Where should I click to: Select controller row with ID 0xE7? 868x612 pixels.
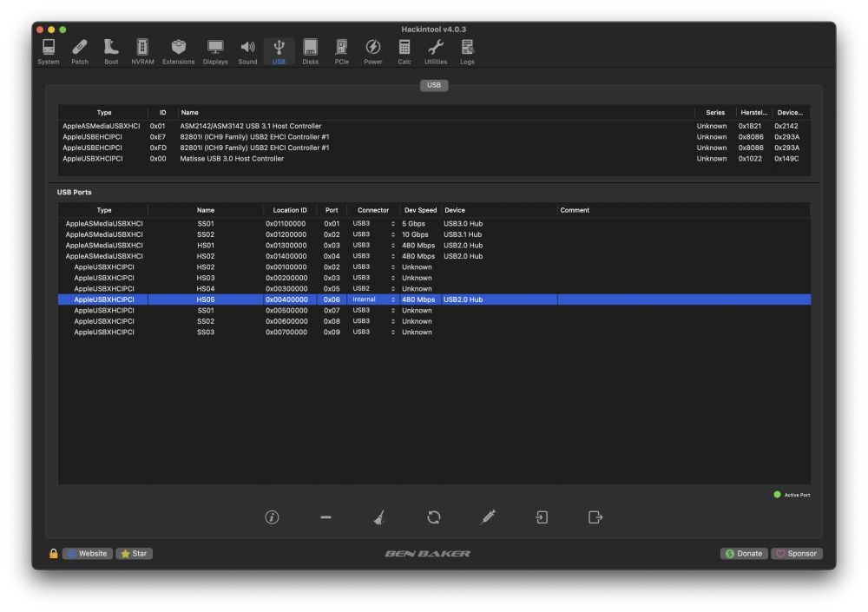434,137
